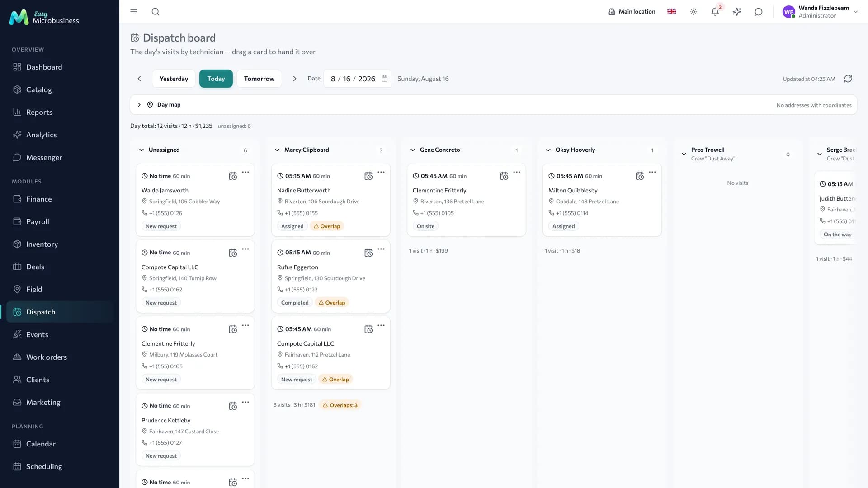Click Overlap badge on Rufus Eggerton card
Image resolution: width=868 pixels, height=488 pixels.
coord(332,303)
